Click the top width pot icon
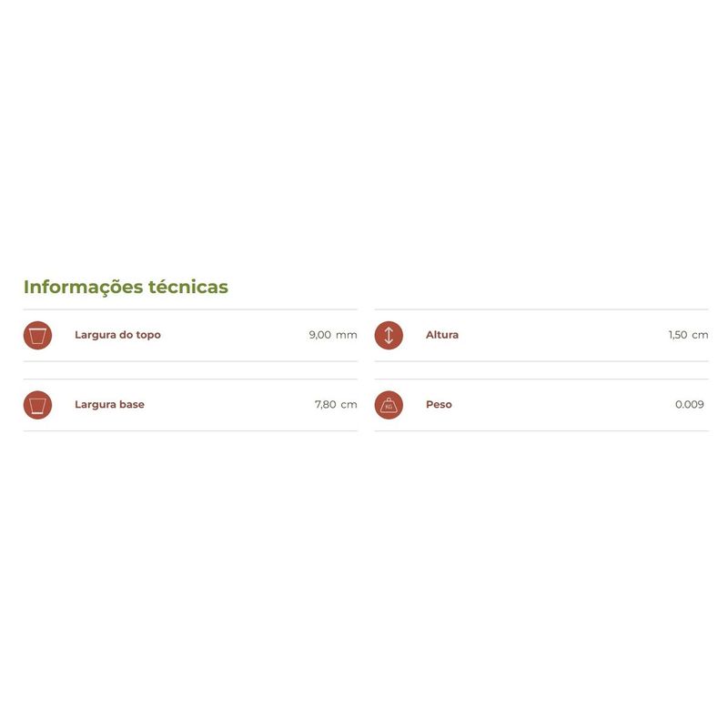This screenshot has height=728, width=728. click(37, 335)
